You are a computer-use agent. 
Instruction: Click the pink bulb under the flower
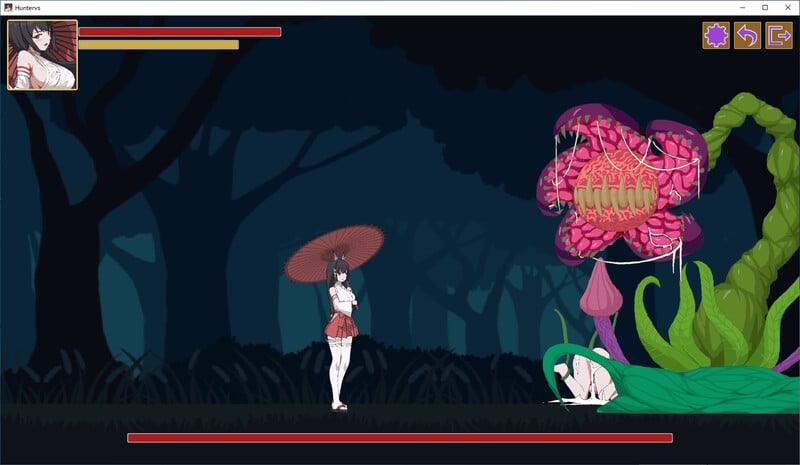point(601,288)
